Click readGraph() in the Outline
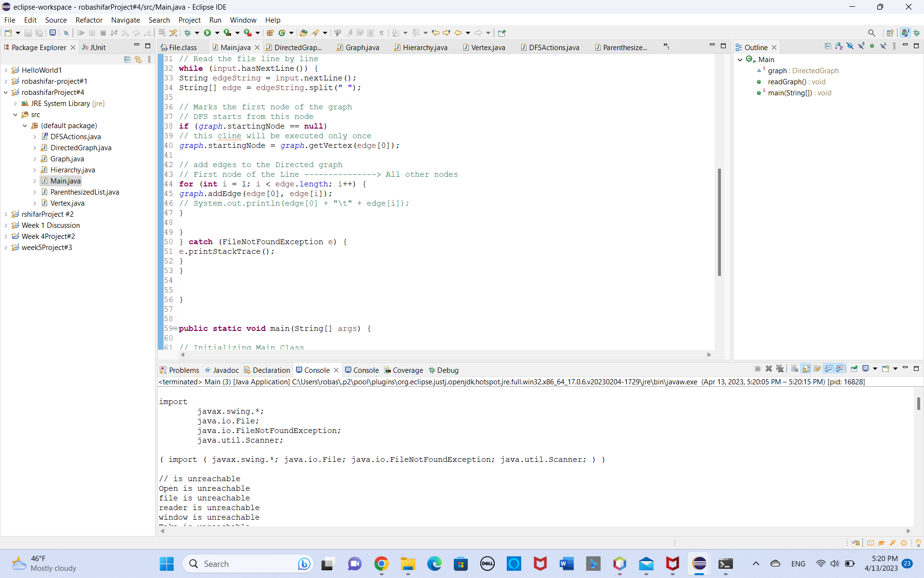 point(787,82)
